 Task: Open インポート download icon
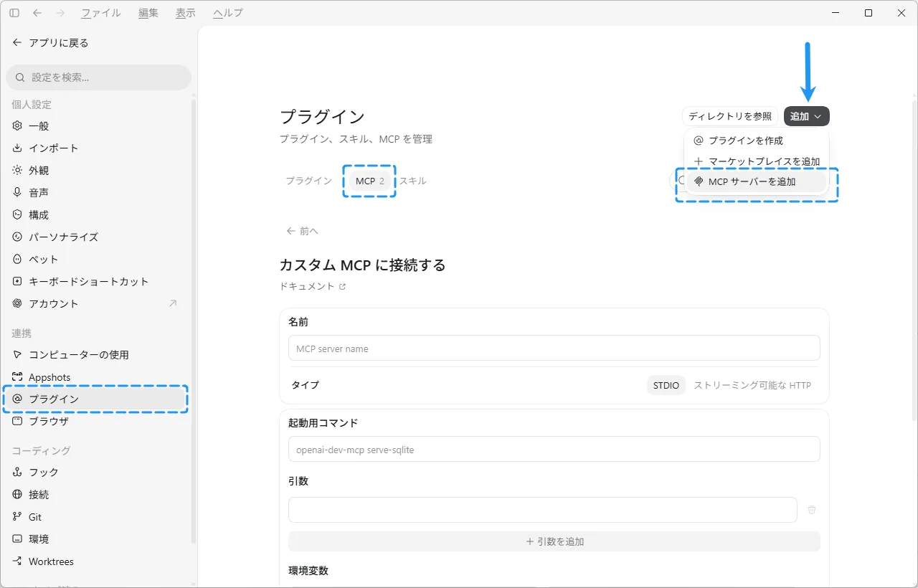pyautogui.click(x=17, y=148)
